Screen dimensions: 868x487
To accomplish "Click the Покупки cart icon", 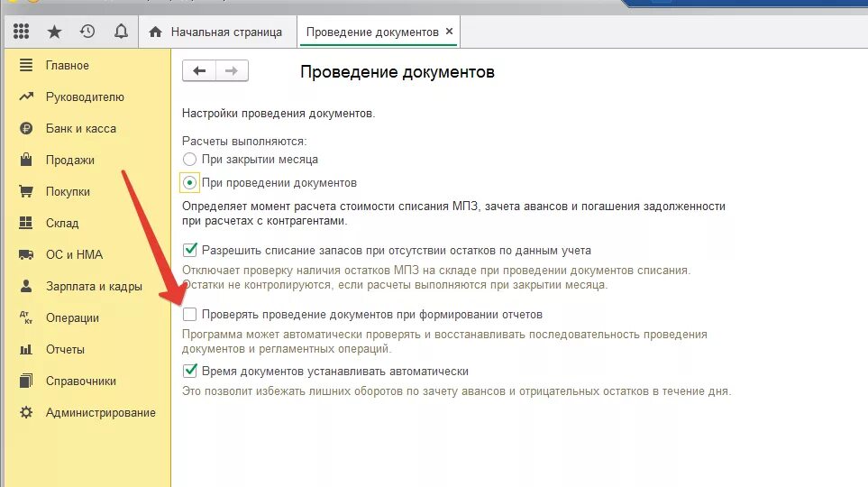I will [x=26, y=192].
